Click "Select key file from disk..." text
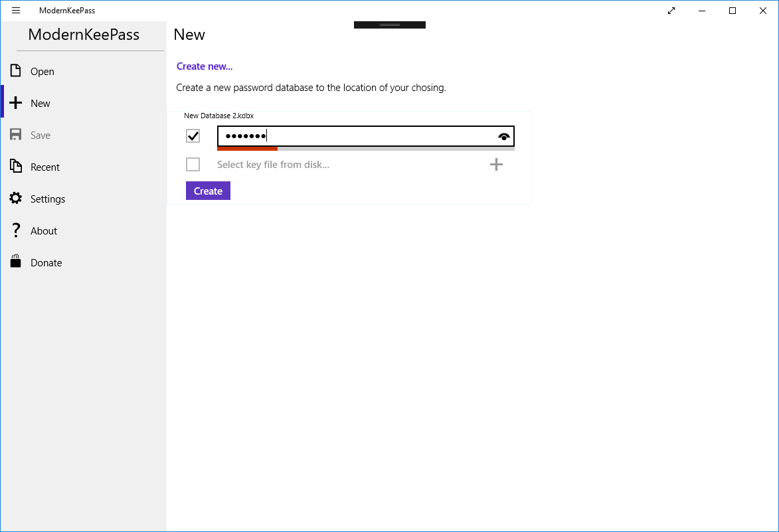 273,165
